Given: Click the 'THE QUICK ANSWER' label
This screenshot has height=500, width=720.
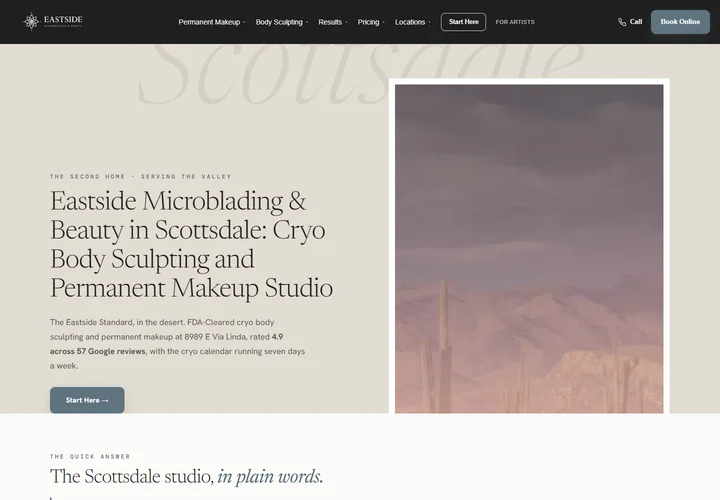Looking at the screenshot, I should coord(90,456).
